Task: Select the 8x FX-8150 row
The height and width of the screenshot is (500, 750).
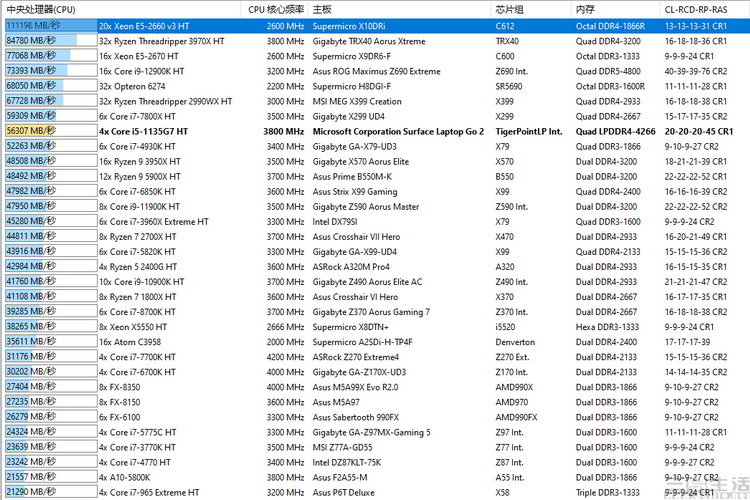Action: pyautogui.click(x=377, y=402)
